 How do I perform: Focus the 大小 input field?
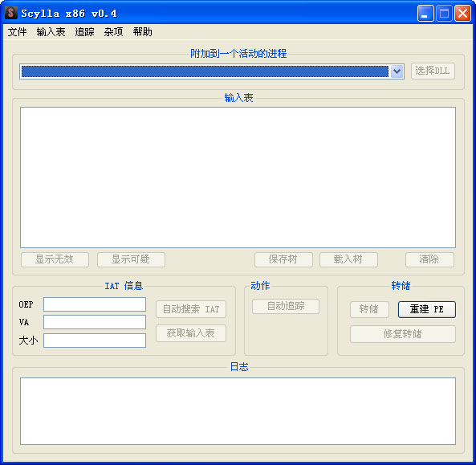coord(95,341)
